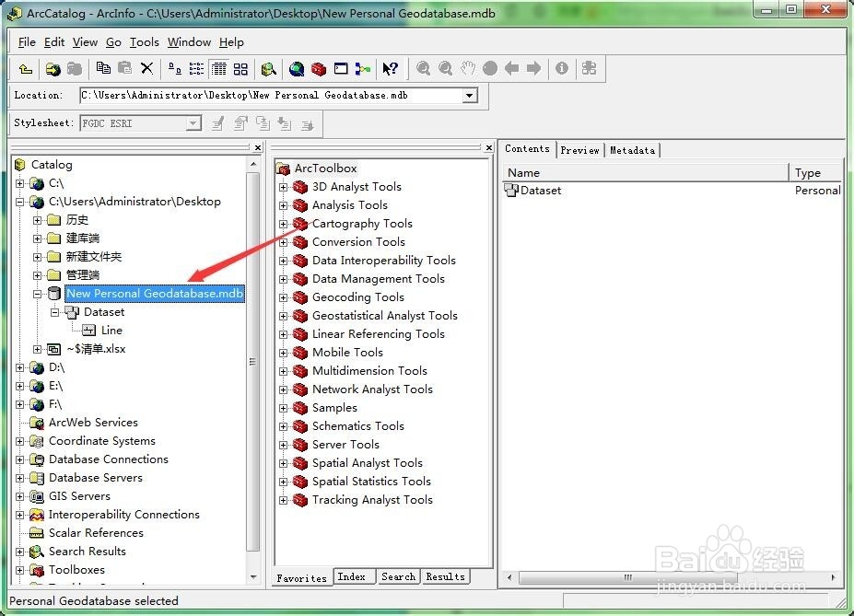Select the Zoom Out tool
854x616 pixels.
(446, 68)
